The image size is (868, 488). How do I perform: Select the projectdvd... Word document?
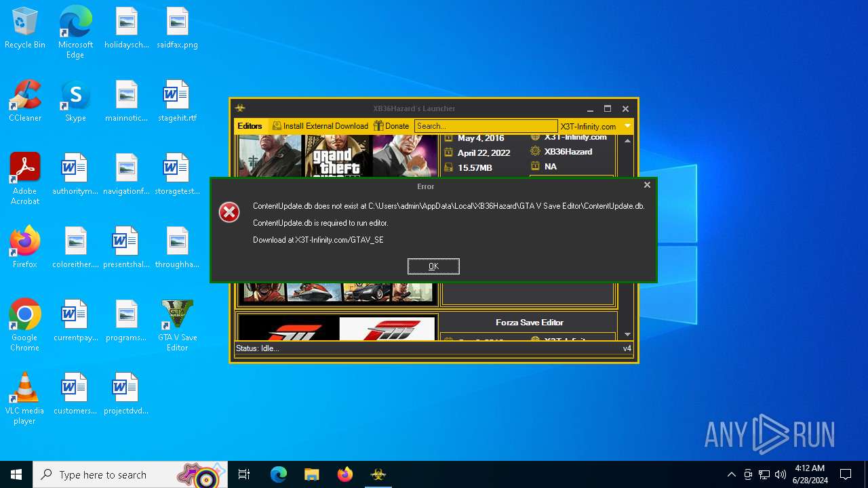[127, 394]
